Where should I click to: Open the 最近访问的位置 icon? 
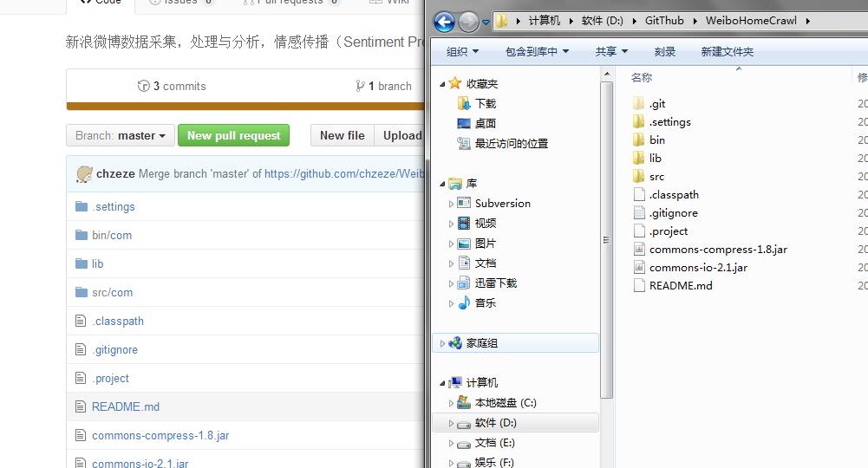point(464,143)
